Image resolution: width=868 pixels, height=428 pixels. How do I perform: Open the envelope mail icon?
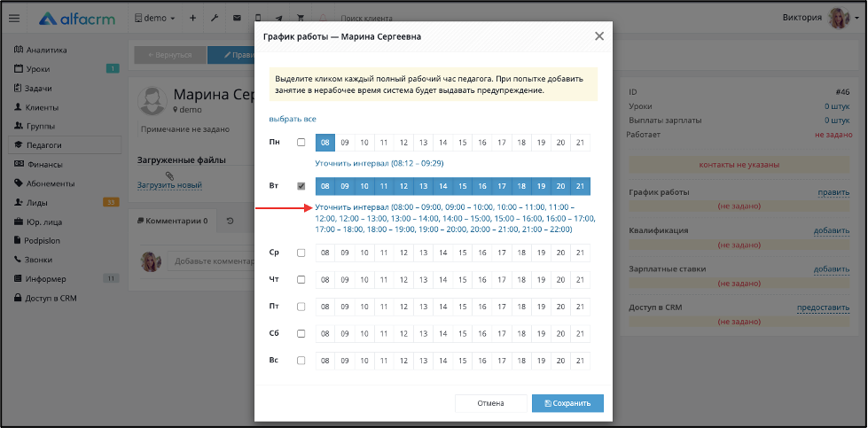237,19
